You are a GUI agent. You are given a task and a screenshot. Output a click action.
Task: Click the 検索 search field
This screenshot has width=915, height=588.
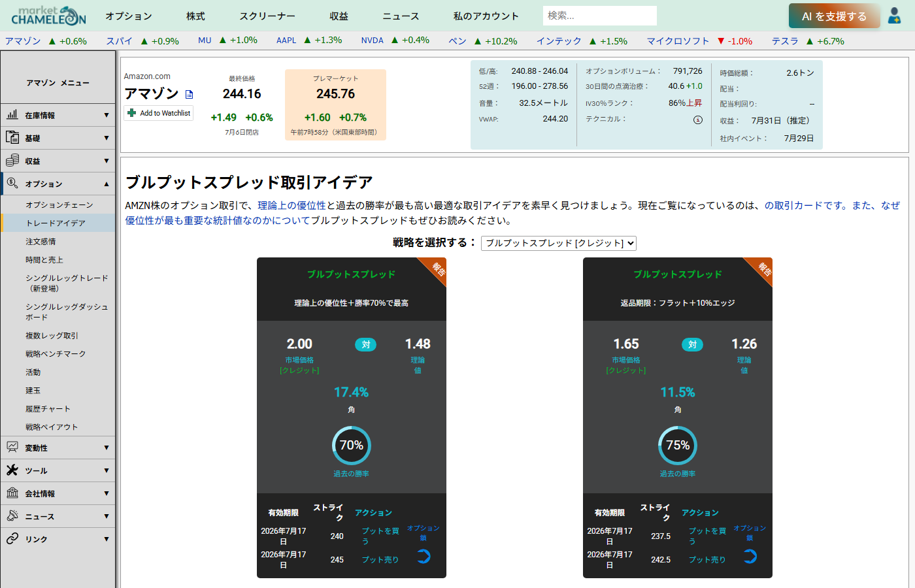(599, 16)
